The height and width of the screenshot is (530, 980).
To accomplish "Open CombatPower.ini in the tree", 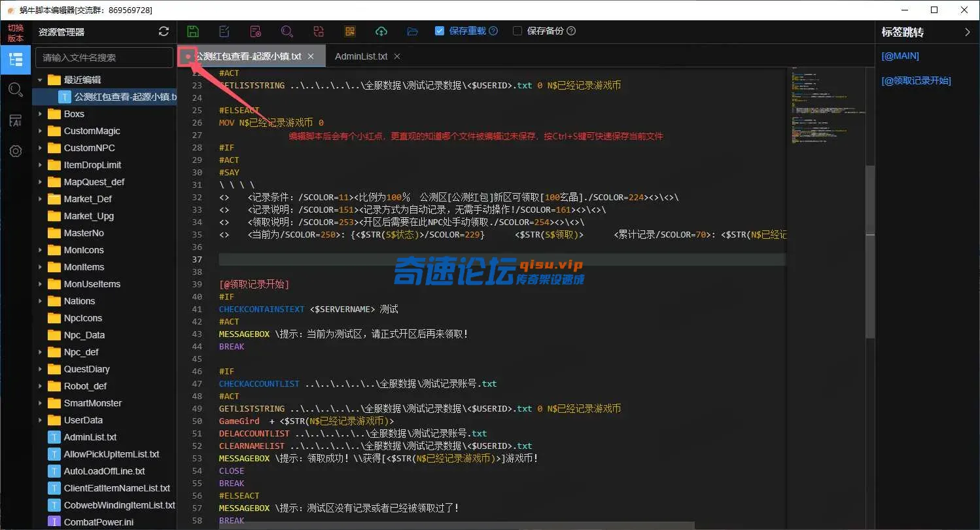I will coord(98,522).
